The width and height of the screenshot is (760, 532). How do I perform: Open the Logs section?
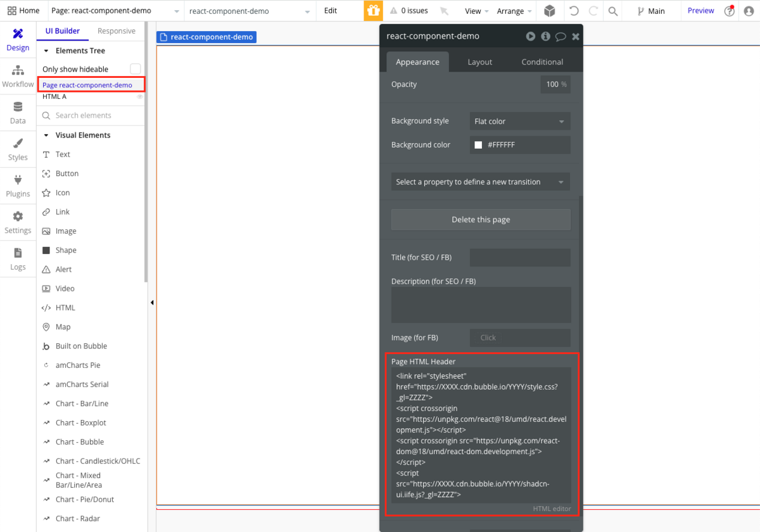(x=18, y=260)
